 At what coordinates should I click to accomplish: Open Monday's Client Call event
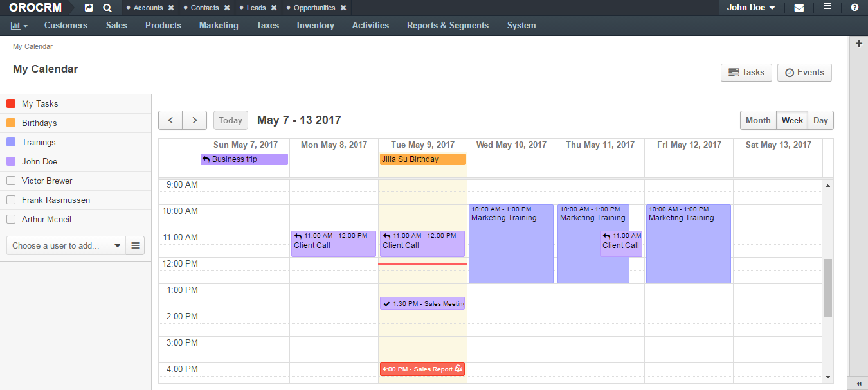pyautogui.click(x=333, y=244)
